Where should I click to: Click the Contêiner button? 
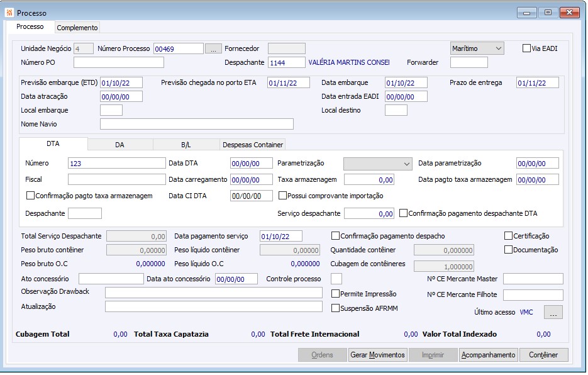pyautogui.click(x=543, y=355)
